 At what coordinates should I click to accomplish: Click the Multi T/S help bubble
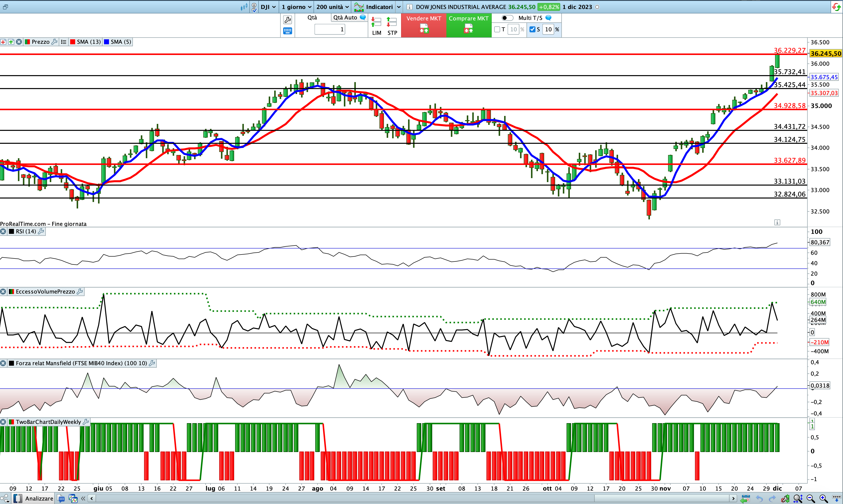click(549, 18)
